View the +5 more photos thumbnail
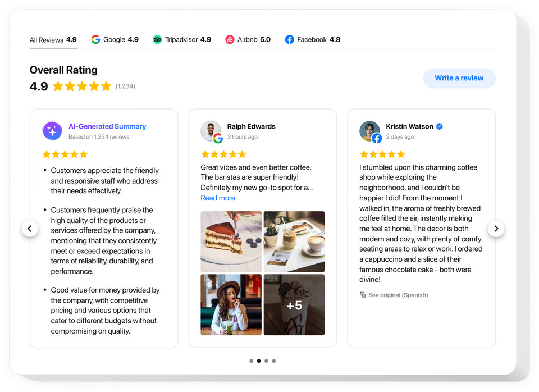Image resolution: width=539 pixels, height=392 pixels. [294, 304]
